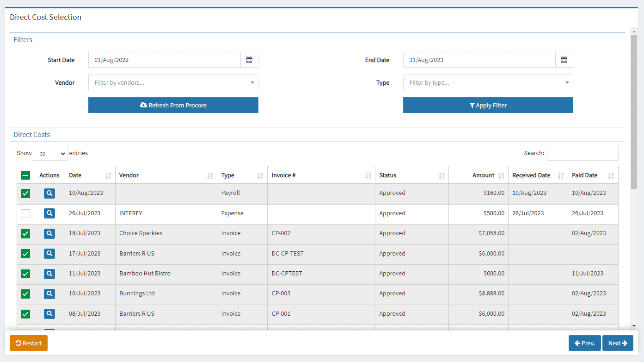Refresh direct costs from Procore
Screen dimensions: 644x362
tap(173, 105)
